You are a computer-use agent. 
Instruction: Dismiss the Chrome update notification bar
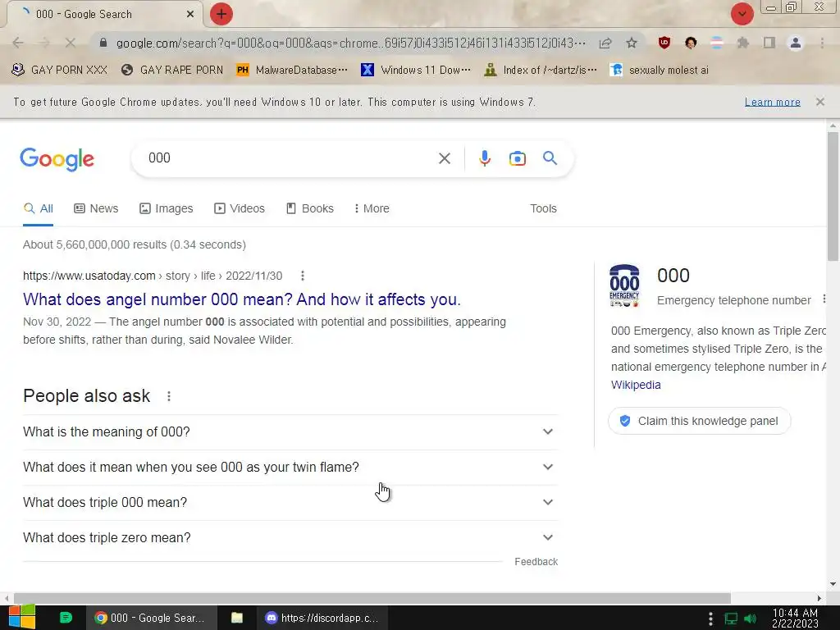[x=819, y=102]
